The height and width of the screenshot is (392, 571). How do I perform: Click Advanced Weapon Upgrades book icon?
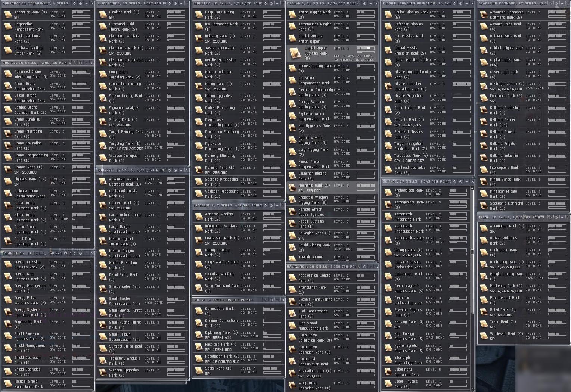pyautogui.click(x=103, y=181)
